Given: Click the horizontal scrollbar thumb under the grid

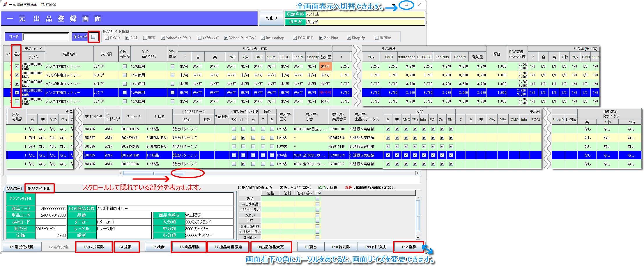Looking at the screenshot, I should pyautogui.click(x=154, y=173).
